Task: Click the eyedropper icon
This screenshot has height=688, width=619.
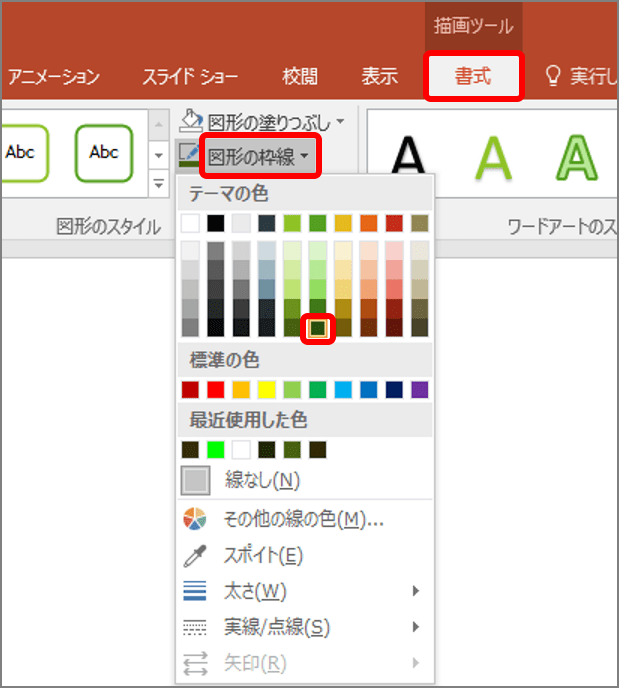Action: [x=195, y=555]
